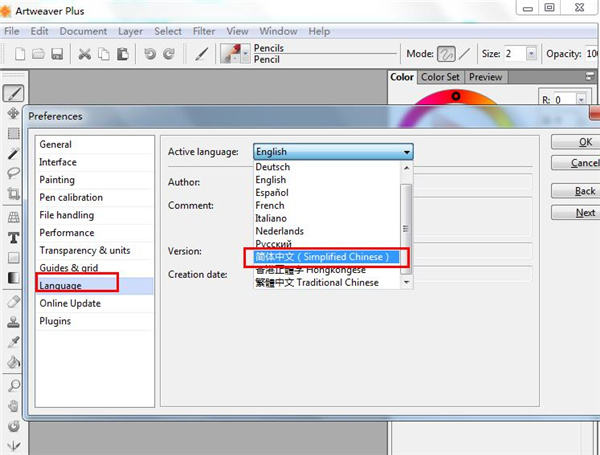This screenshot has width=600, height=455.
Task: Open the Performance preferences category
Action: click(x=95, y=233)
